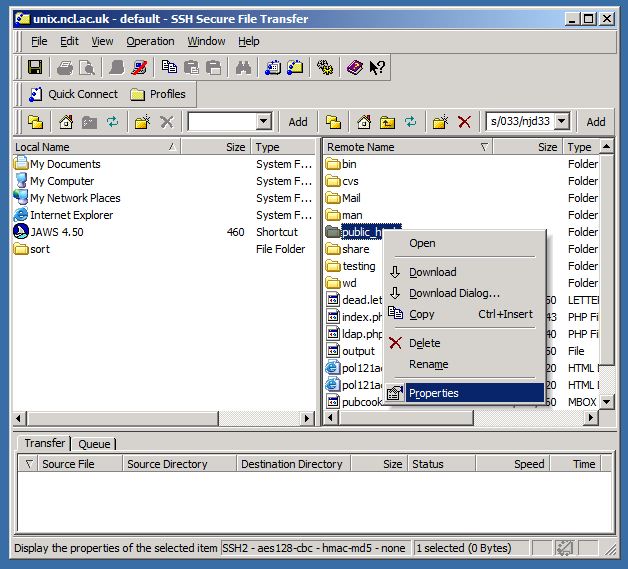Go up one folder in remote pane
The height and width of the screenshot is (569, 628).
[x=387, y=122]
